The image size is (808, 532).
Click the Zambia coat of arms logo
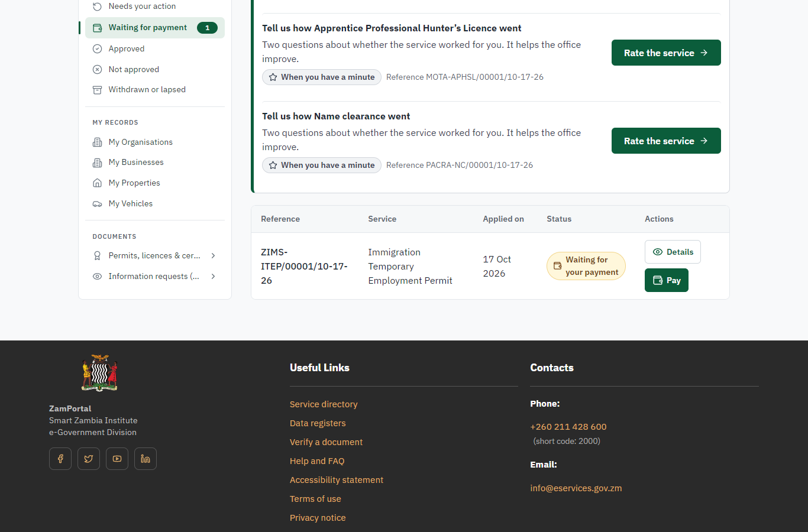pos(99,373)
